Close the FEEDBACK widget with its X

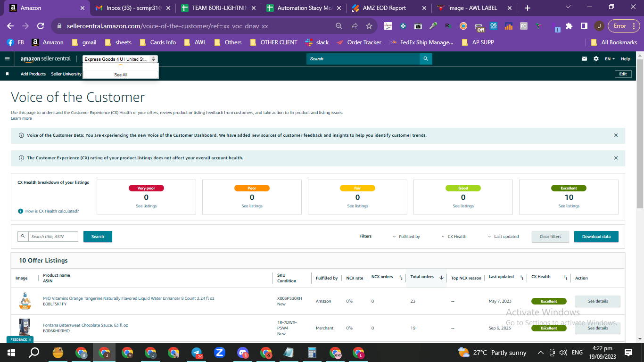(x=30, y=339)
